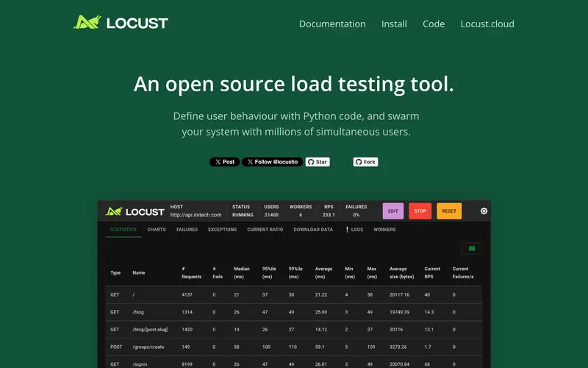588x368 pixels.
Task: Click the Average (ms) column header
Action: [323, 272]
